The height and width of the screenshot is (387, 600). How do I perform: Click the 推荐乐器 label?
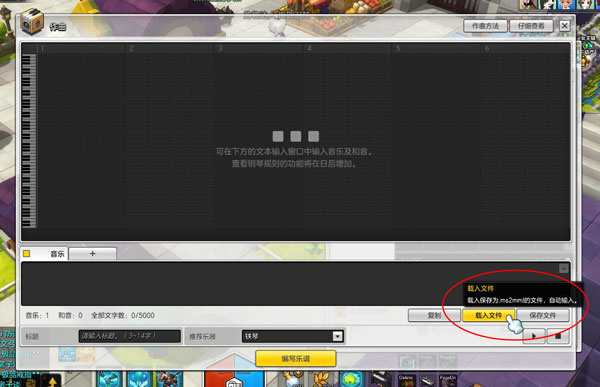coord(202,336)
